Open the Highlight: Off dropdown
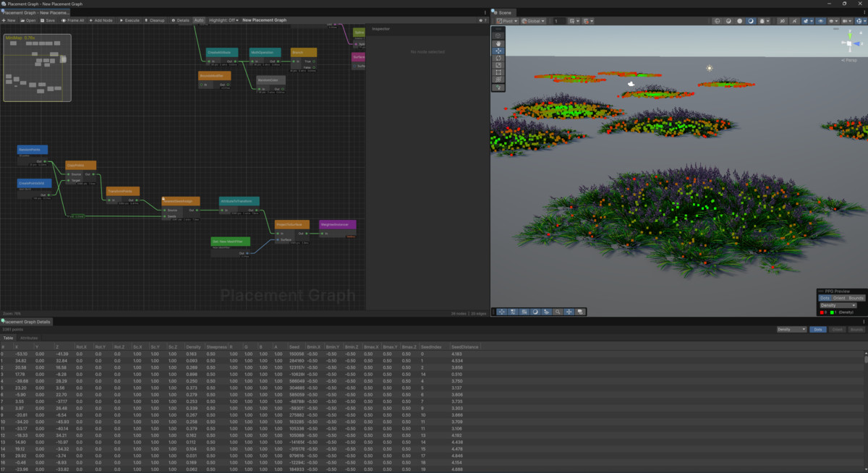868x473 pixels. (224, 20)
